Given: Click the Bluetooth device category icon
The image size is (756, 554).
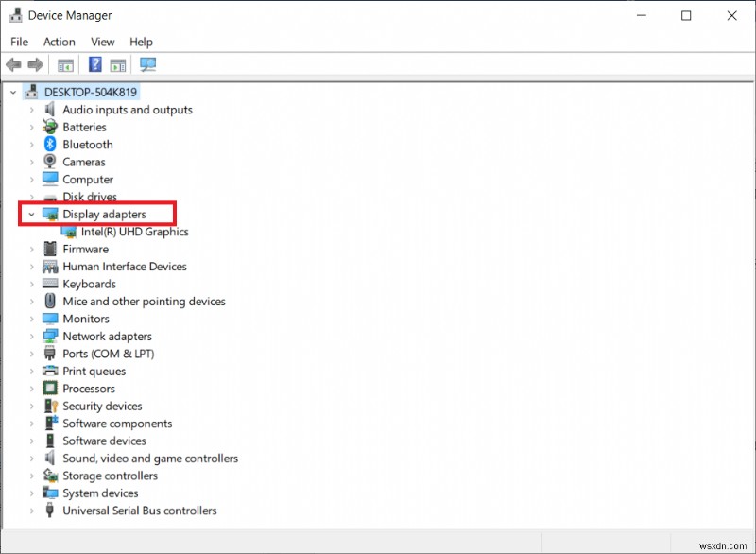Looking at the screenshot, I should (49, 144).
